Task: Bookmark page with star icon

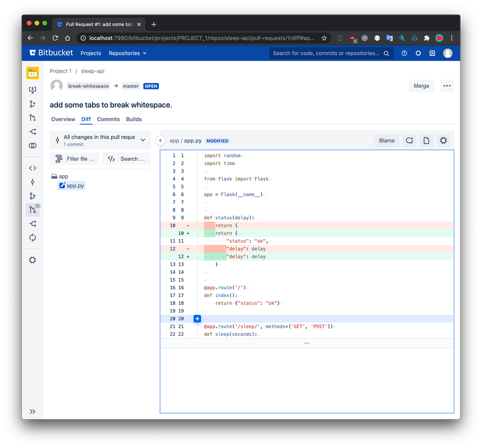Action: [324, 38]
